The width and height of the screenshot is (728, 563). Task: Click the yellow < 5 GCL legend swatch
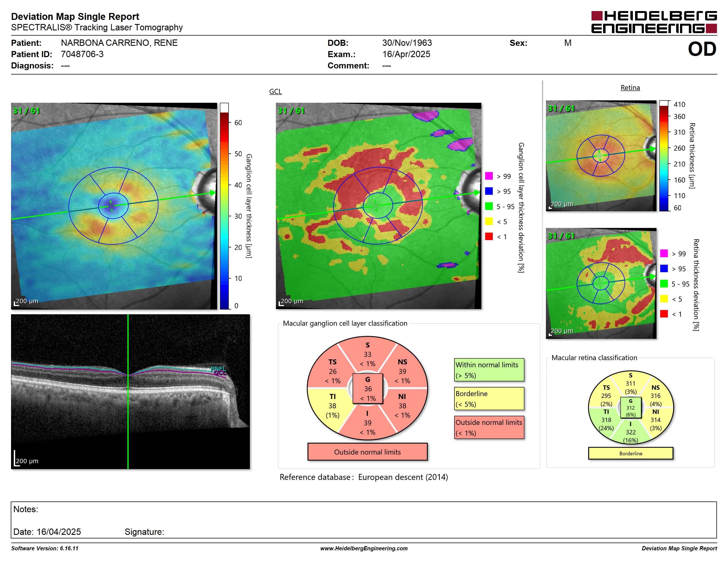tap(489, 221)
